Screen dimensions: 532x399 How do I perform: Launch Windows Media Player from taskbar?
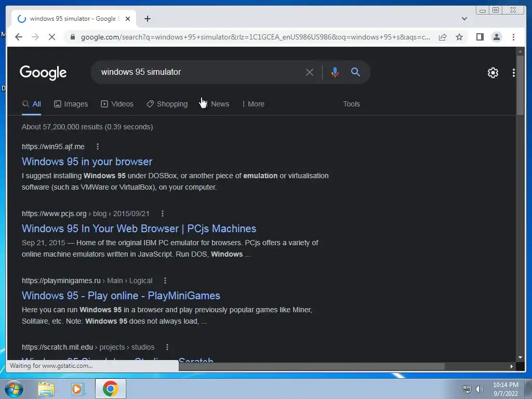pyautogui.click(x=78, y=389)
